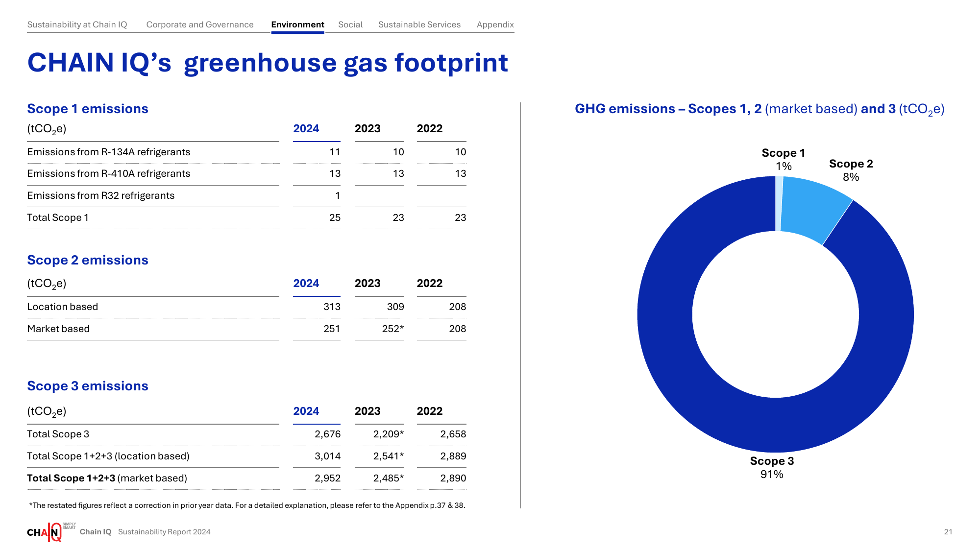980x551 pixels.
Task: Open the Sustainability at Chain IQ tab
Action: (77, 24)
